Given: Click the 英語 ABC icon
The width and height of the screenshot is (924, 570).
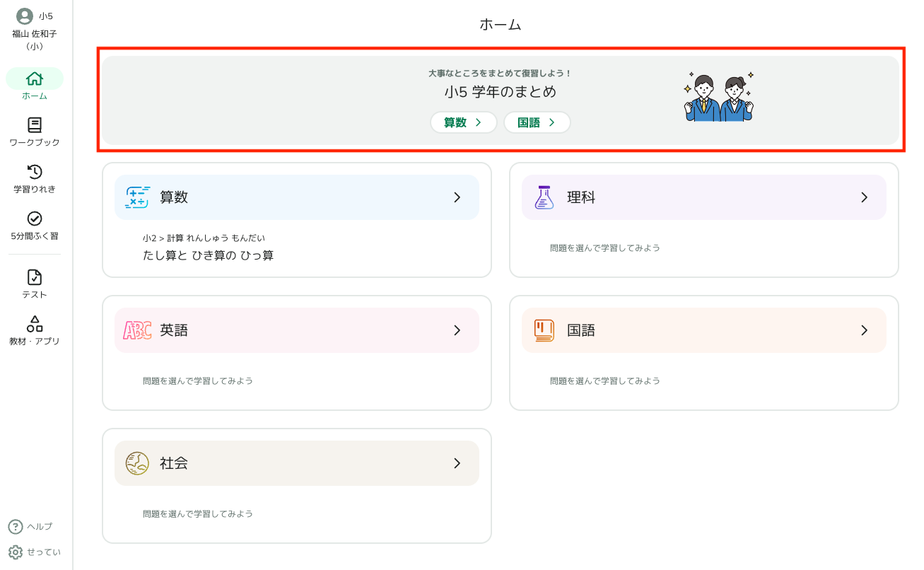Looking at the screenshot, I should [137, 330].
